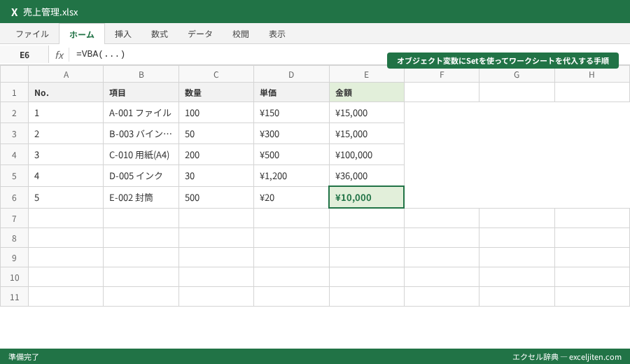This screenshot has width=630, height=364.
Task: Click amount cell ¥36,000
Action: (x=366, y=176)
